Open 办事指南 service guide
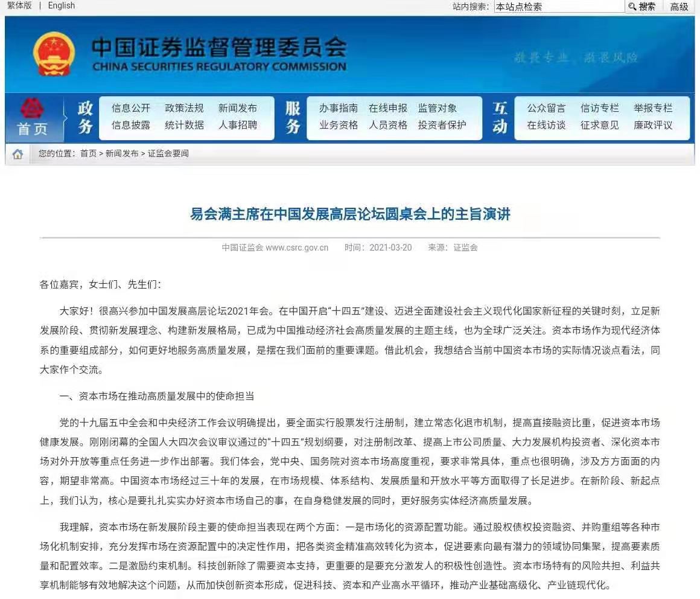 [339, 108]
